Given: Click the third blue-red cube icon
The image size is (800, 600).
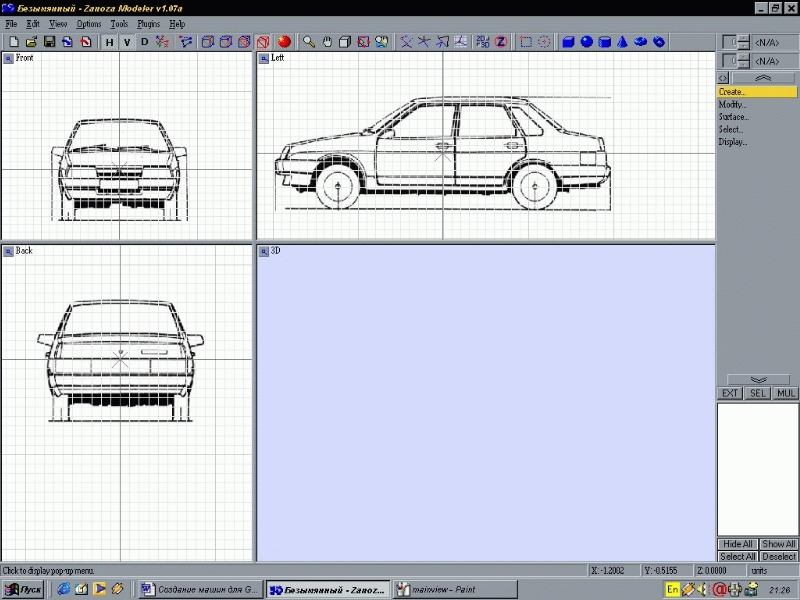Looking at the screenshot, I should pos(244,42).
